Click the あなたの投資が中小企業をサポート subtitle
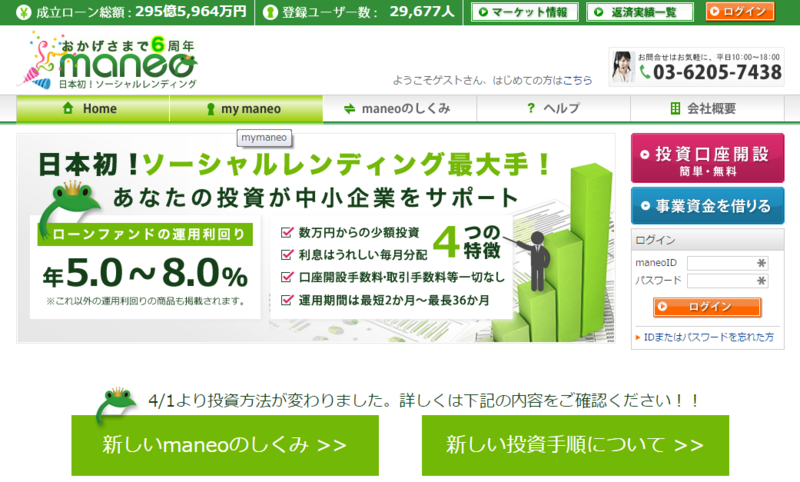Image resolution: width=800 pixels, height=482 pixels. tap(316, 198)
